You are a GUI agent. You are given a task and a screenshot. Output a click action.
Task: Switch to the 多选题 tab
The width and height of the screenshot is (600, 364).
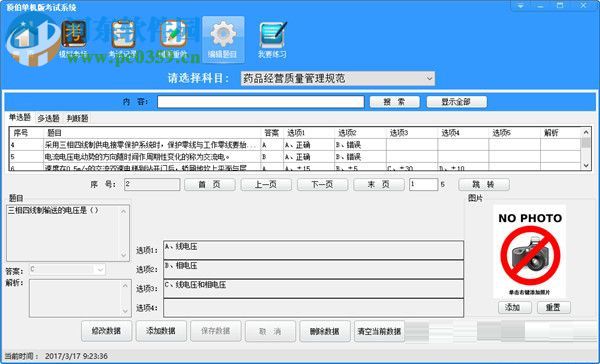point(48,118)
